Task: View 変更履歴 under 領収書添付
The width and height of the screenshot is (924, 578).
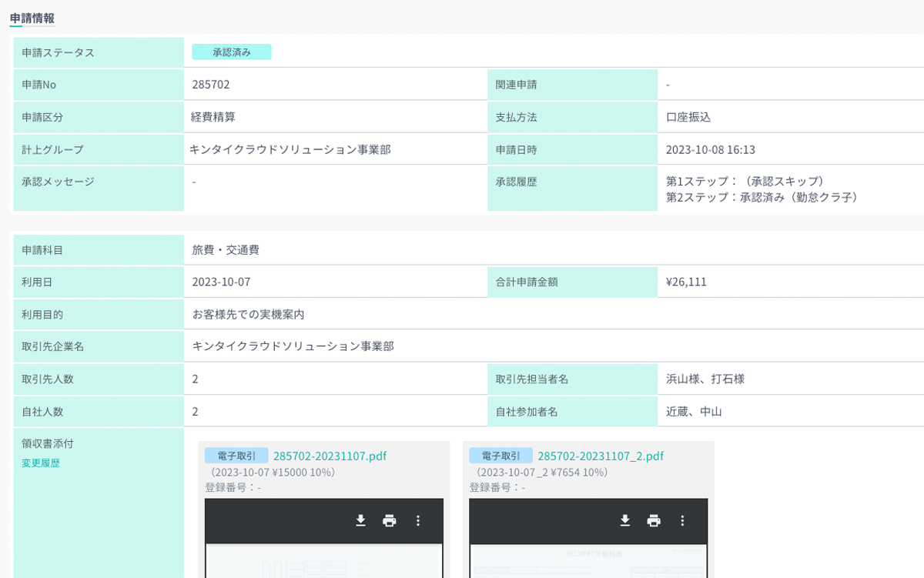Action: pos(41,463)
